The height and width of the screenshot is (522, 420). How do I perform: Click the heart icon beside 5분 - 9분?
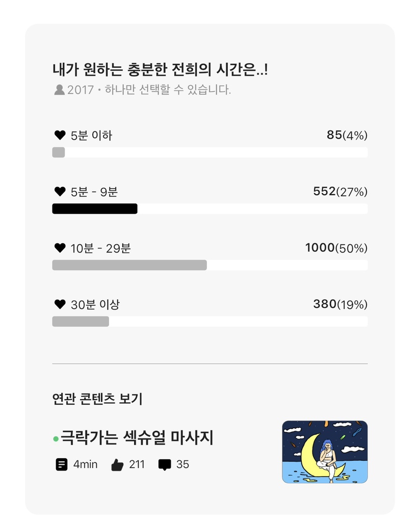pyautogui.click(x=60, y=192)
